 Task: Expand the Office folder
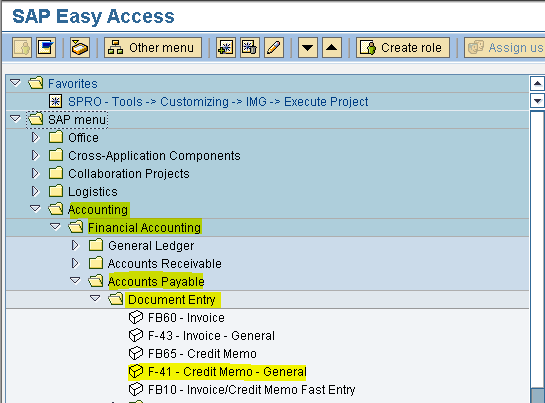(35, 137)
